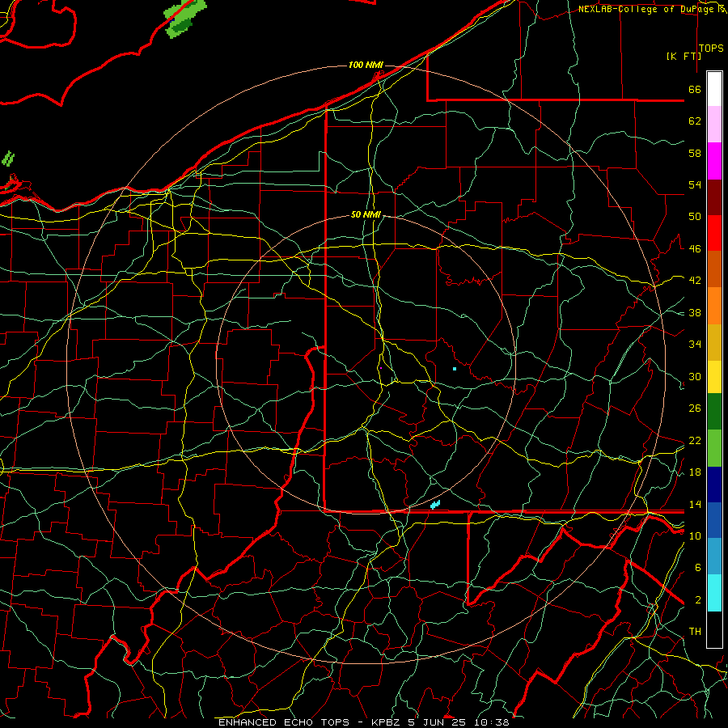Pick the bright orange legend swatch
The image size is (728, 728).
(x=714, y=306)
